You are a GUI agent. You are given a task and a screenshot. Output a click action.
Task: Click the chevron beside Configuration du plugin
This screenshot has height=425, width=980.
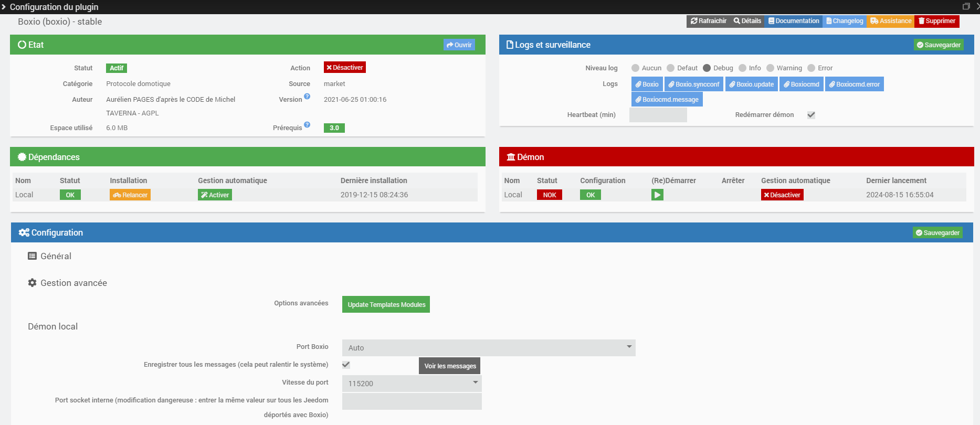4,7
